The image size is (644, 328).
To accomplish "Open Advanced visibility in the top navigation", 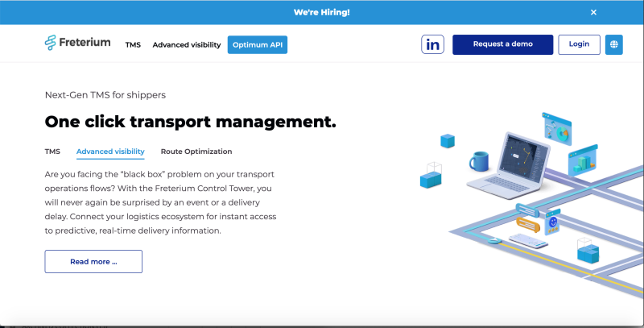I will [187, 45].
